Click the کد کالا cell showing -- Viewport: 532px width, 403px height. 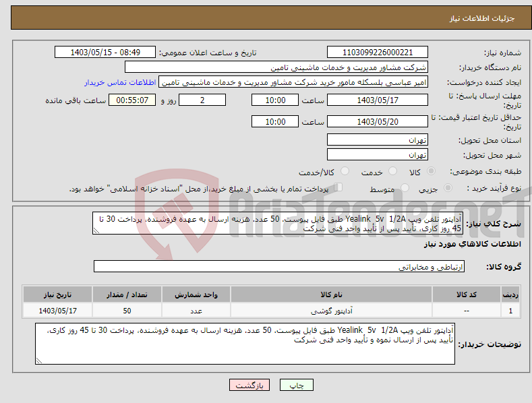(467, 311)
